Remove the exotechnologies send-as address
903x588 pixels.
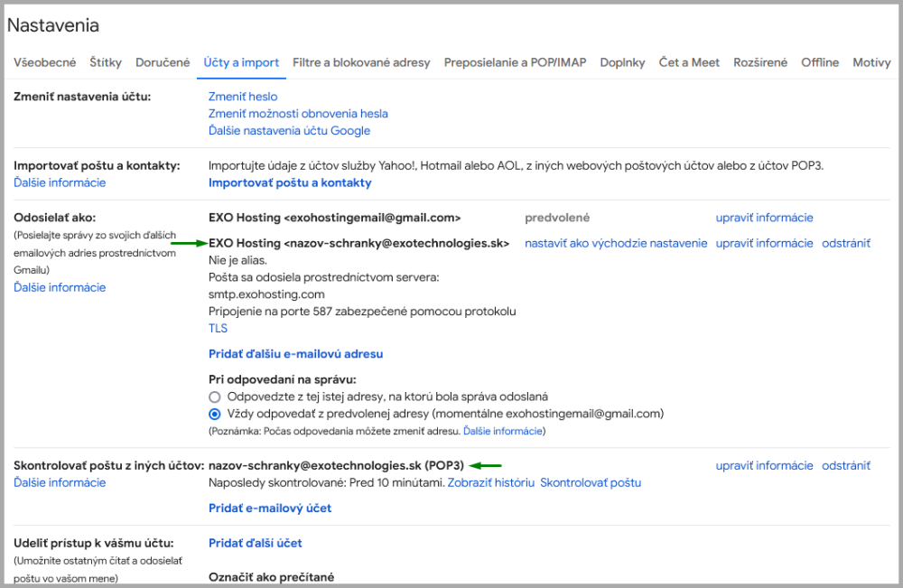[845, 243]
